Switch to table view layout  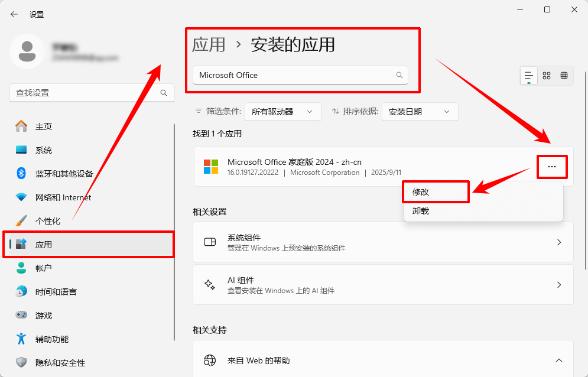564,76
